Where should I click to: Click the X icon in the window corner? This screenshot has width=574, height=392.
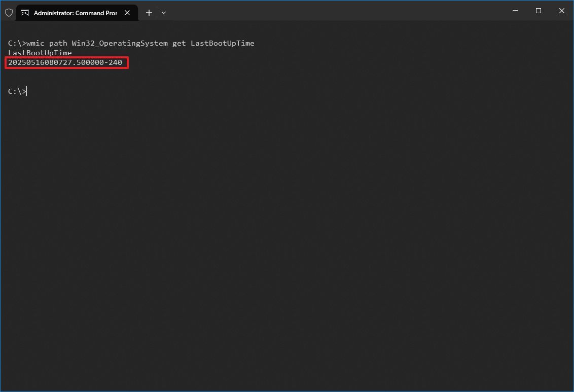561,10
